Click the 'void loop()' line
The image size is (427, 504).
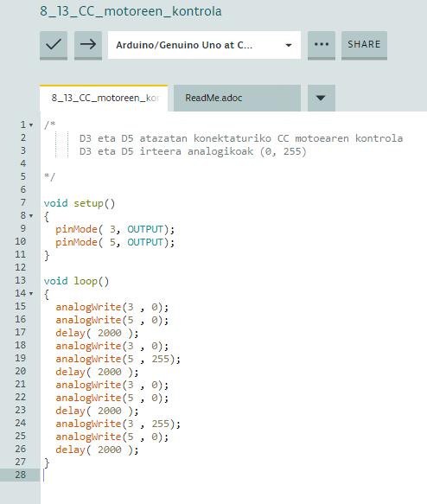pyautogui.click(x=76, y=281)
